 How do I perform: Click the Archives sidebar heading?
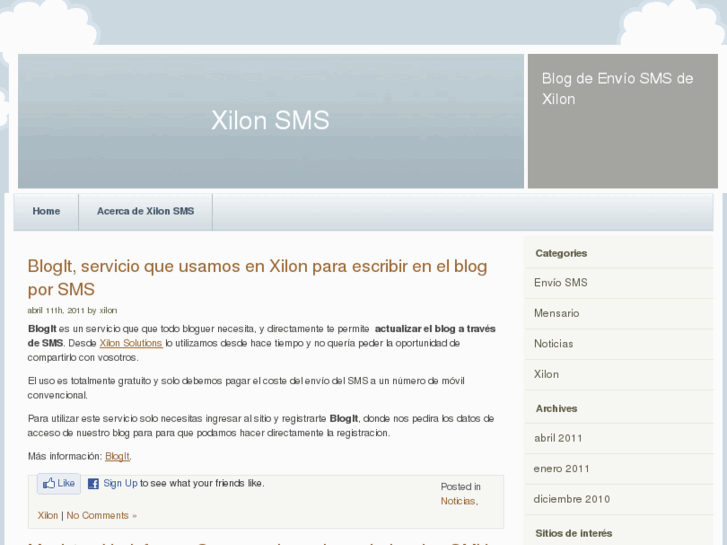556,409
